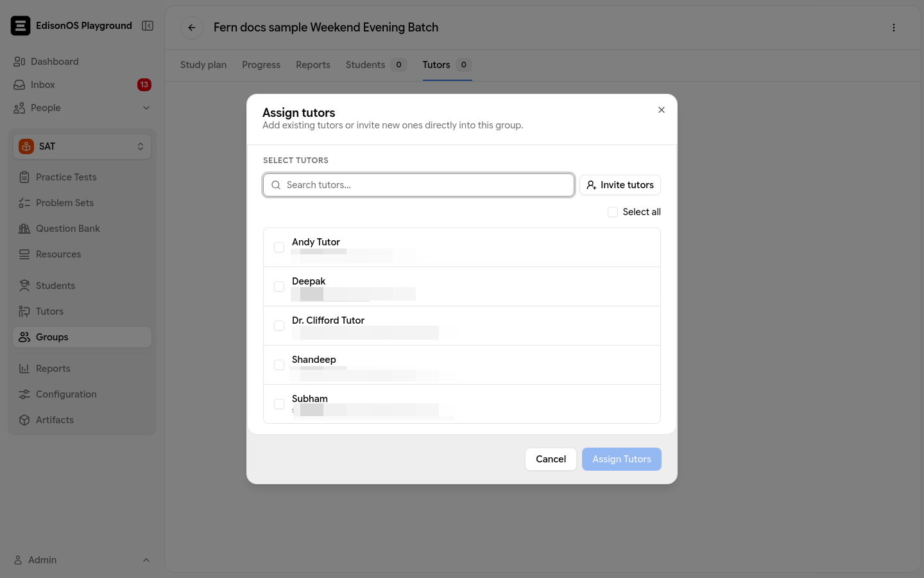This screenshot has width=924, height=578.
Task: Switch to Students tab
Action: [376, 65]
